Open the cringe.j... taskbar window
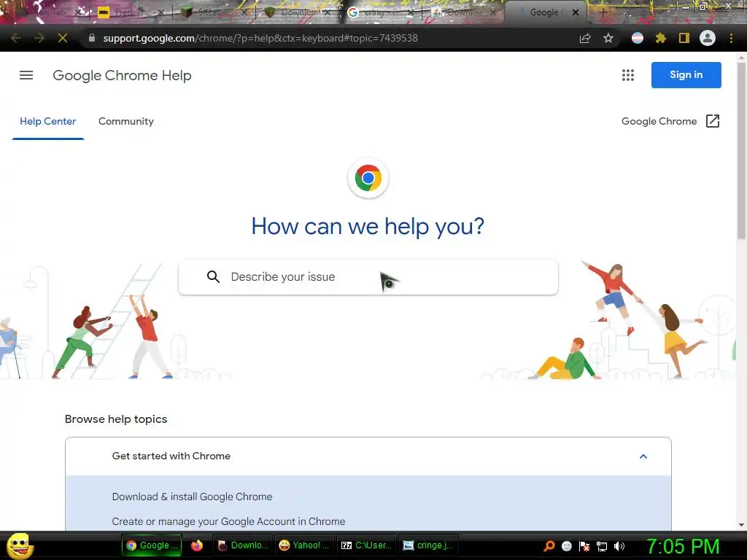747x560 pixels. click(x=427, y=545)
